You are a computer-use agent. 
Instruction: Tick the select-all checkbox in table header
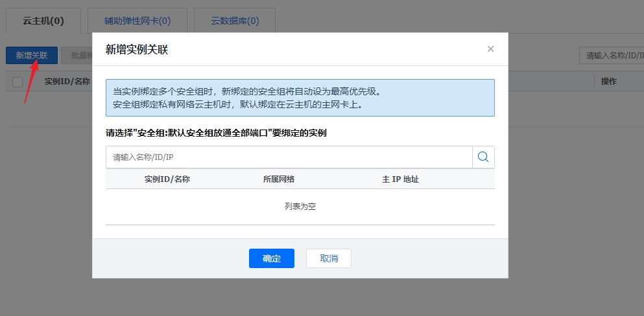[x=18, y=82]
